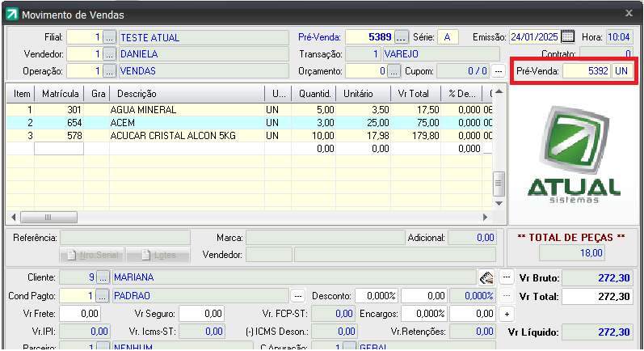
Task: Open the Emissão calendar date picker
Action: tap(567, 37)
